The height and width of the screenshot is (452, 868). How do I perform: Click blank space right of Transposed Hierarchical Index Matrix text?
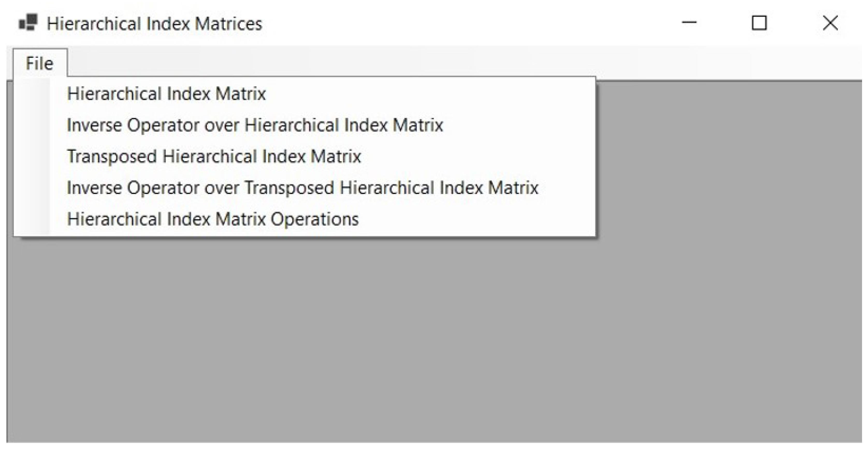472,156
